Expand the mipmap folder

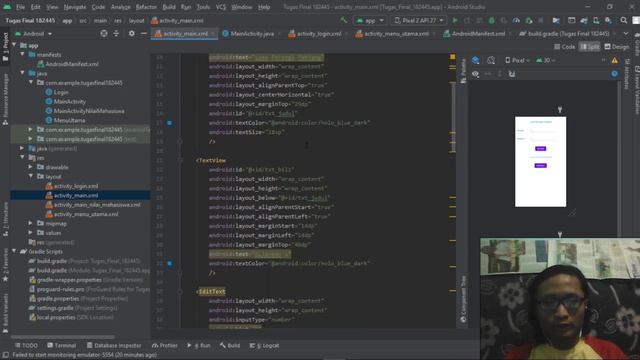[x=31, y=223]
